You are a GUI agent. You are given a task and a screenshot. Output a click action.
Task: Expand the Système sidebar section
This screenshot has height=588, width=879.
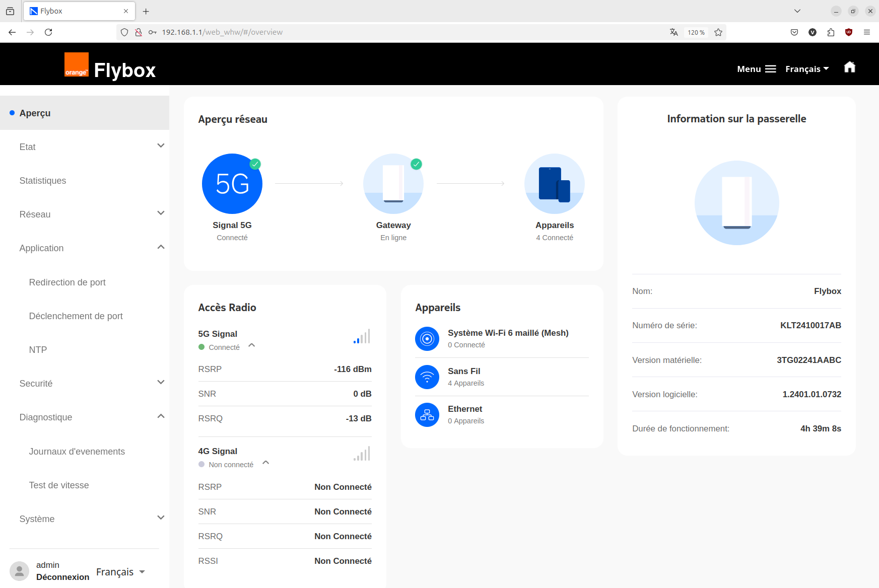click(x=161, y=518)
